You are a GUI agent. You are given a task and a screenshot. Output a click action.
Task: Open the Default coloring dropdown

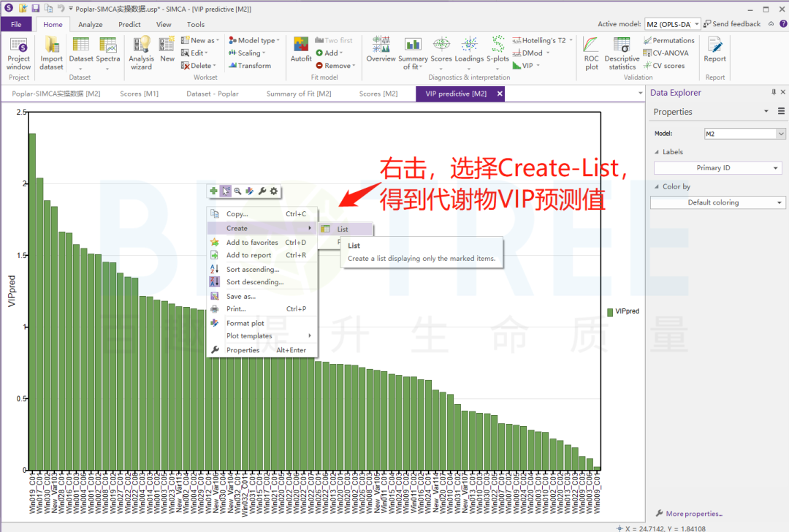tap(717, 202)
